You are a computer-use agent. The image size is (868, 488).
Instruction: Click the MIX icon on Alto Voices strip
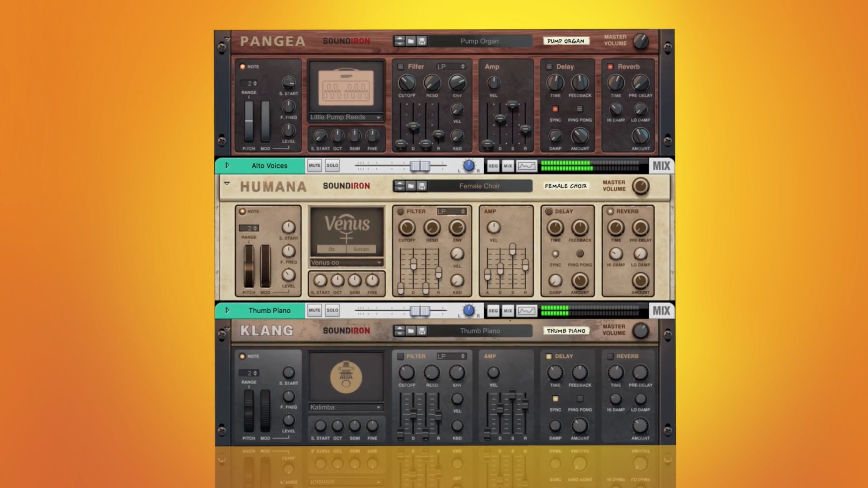coord(508,166)
